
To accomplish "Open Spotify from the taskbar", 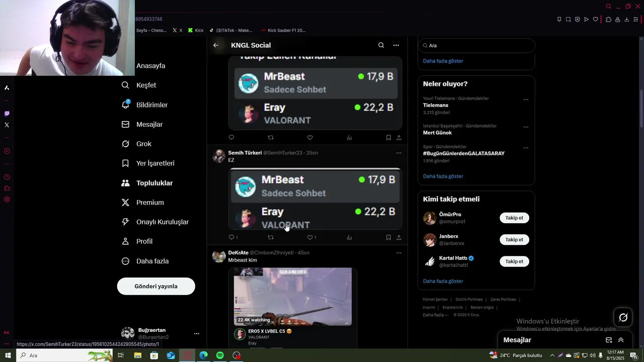I will [x=220, y=355].
